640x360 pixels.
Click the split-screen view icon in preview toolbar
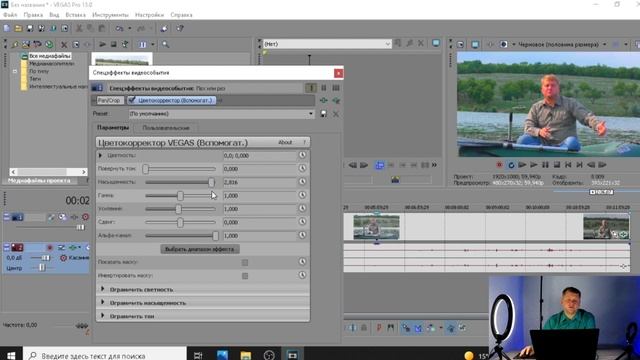pos(504,44)
